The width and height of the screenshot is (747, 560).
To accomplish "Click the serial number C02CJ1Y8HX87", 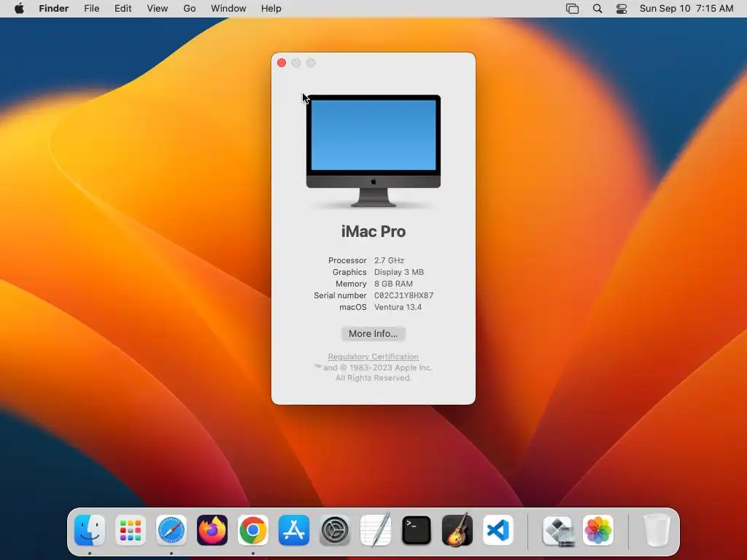I will [404, 296].
